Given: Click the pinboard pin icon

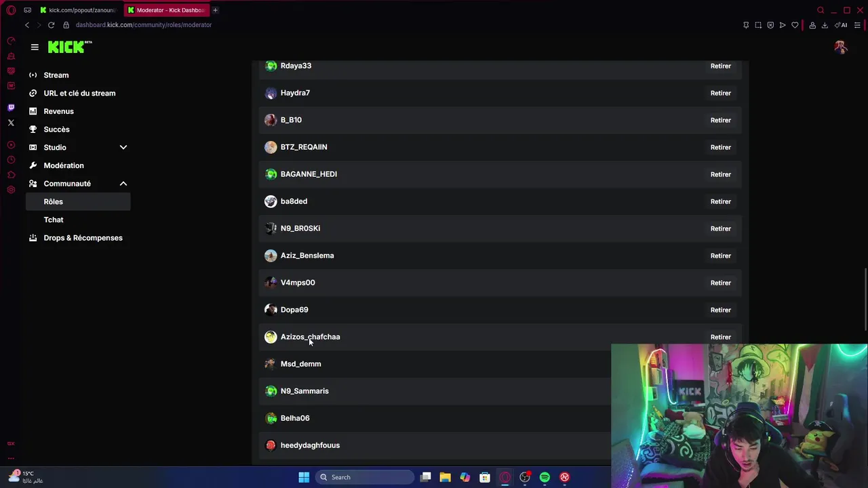Looking at the screenshot, I should click(746, 25).
